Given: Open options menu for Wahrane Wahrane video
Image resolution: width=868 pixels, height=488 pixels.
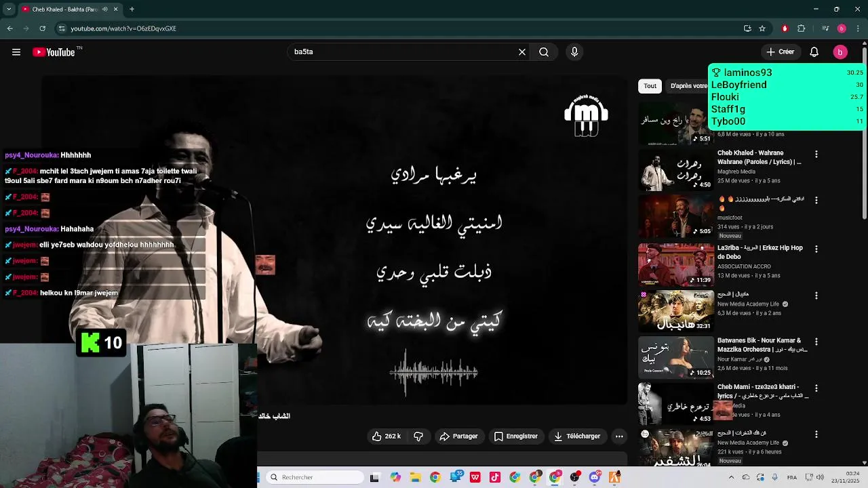Looking at the screenshot, I should pos(816,155).
